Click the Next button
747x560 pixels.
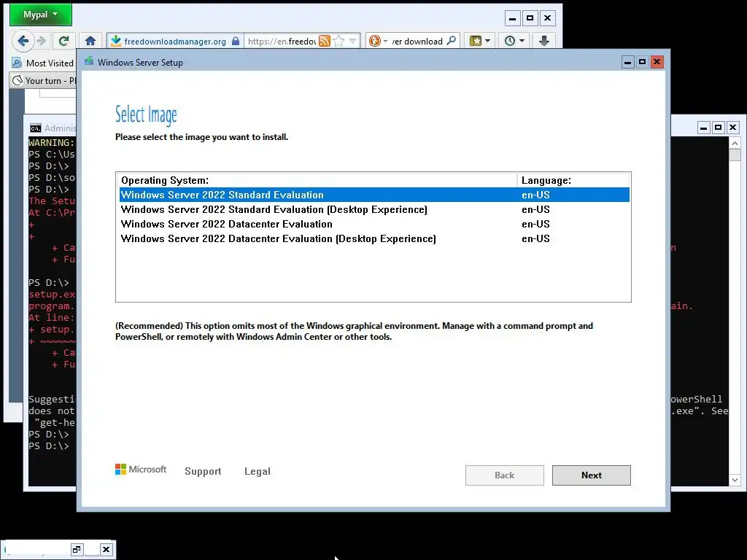pyautogui.click(x=591, y=475)
